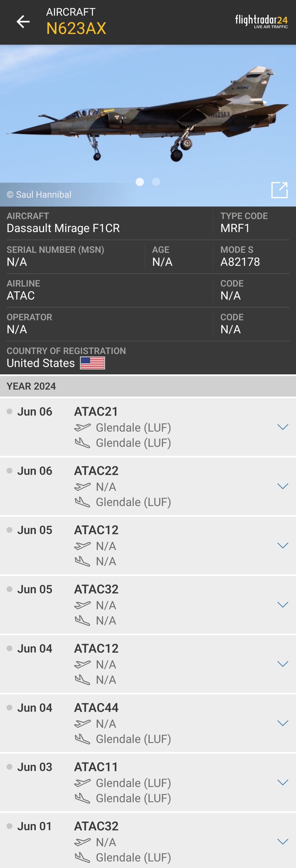Screen dimensions: 296x868
Task: Tap the YEAR 2024 section header
Action: 148,386
